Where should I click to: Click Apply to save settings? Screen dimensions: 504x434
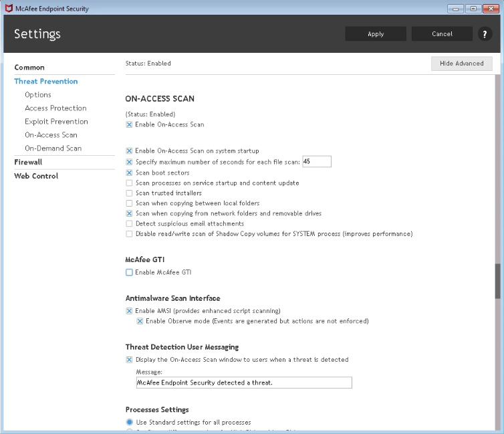click(376, 34)
